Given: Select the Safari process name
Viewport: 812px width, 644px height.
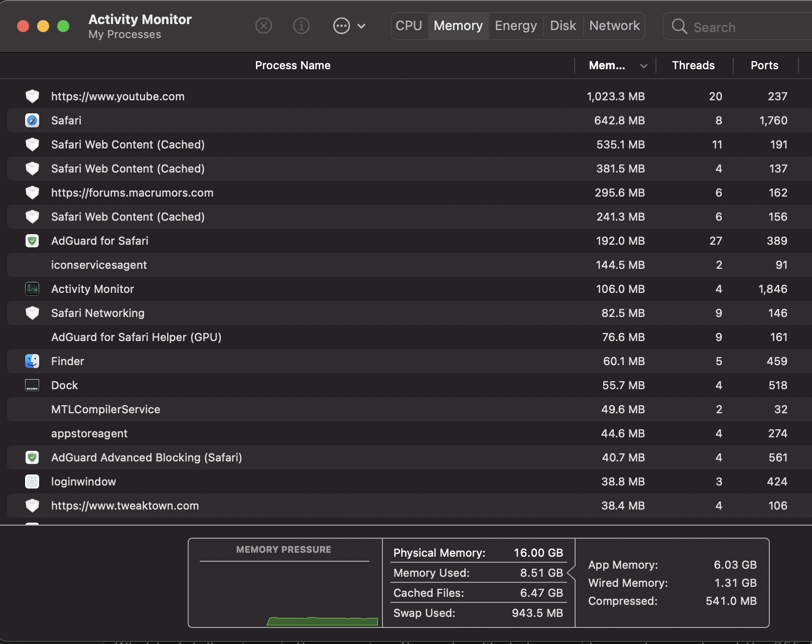Looking at the screenshot, I should 66,120.
